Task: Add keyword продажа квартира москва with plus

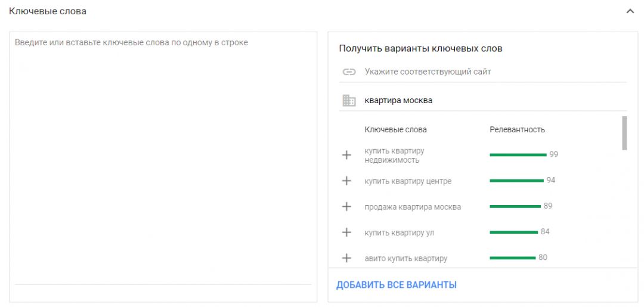Action: point(346,207)
